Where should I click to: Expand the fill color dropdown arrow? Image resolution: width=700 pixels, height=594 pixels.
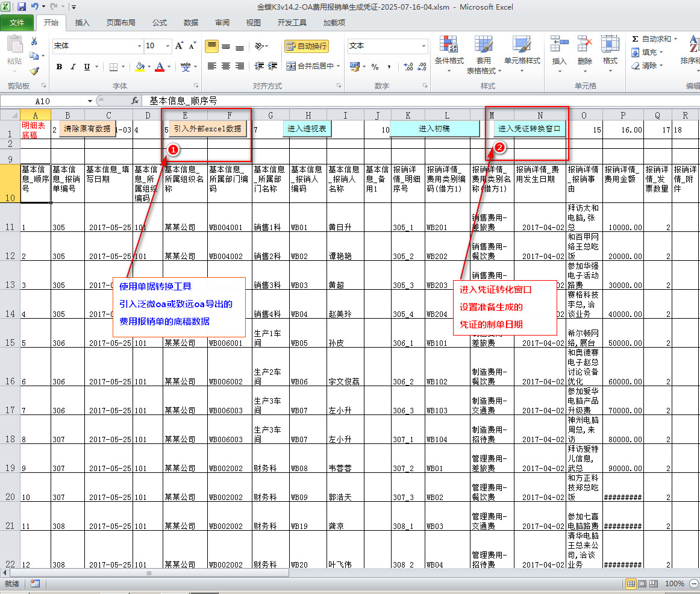[x=149, y=67]
